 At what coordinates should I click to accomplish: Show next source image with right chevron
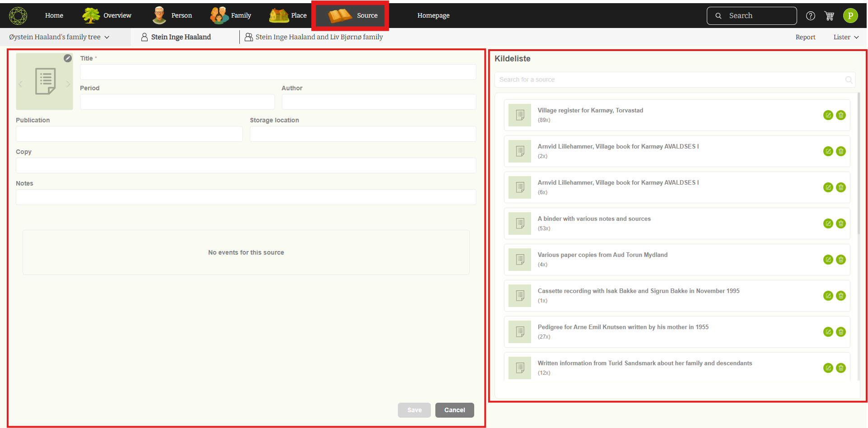coord(68,84)
